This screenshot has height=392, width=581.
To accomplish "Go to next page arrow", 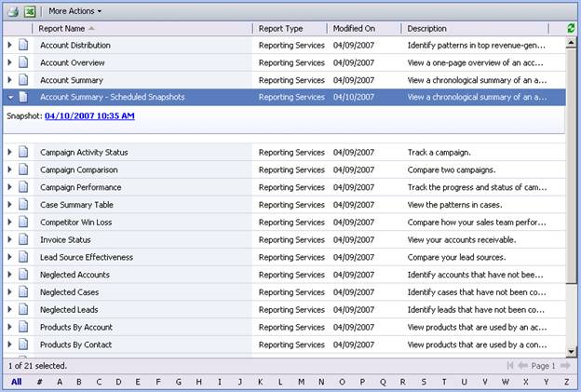I will (x=563, y=366).
